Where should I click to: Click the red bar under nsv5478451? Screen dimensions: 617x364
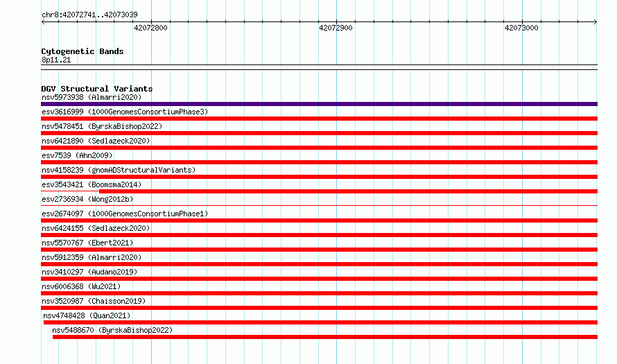click(319, 133)
